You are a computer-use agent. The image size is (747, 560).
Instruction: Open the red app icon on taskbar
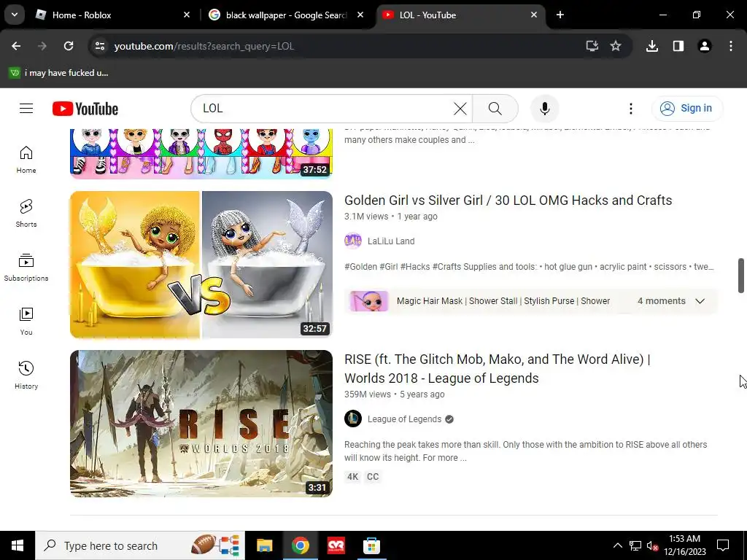[x=336, y=545]
